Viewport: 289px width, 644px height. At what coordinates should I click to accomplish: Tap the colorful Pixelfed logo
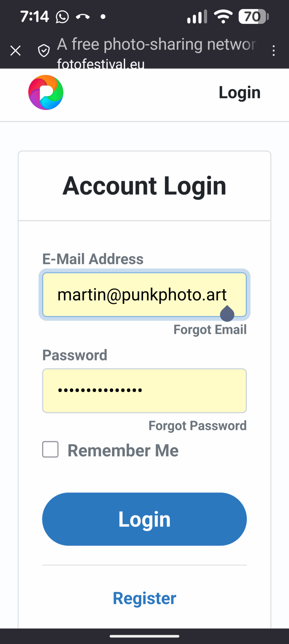pos(46,92)
